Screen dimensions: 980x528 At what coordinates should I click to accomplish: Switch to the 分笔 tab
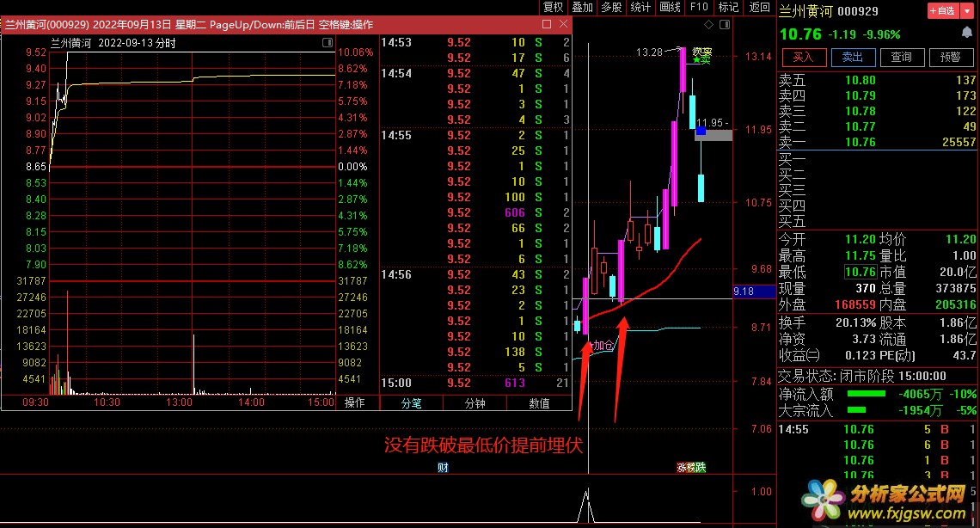coord(411,403)
